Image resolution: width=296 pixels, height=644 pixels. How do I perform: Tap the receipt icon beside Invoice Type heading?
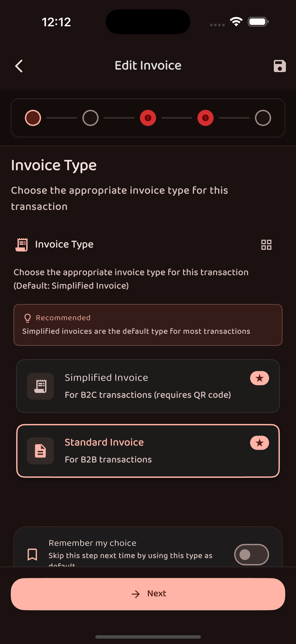pyautogui.click(x=22, y=245)
